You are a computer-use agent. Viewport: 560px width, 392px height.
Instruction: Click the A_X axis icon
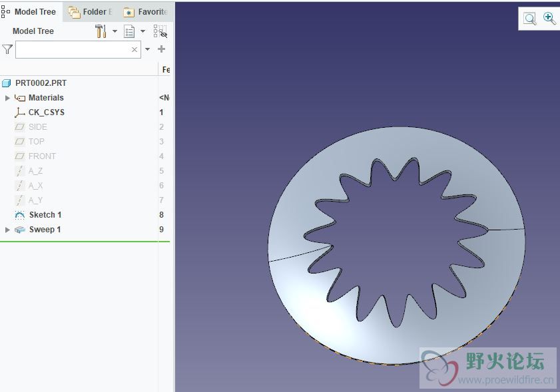tap(19, 186)
